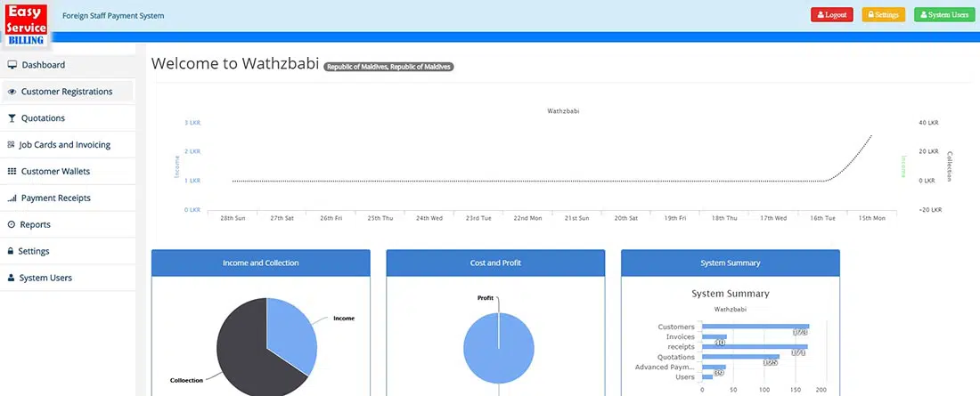This screenshot has width=980, height=396.
Task: Click the bar chart icon beside Payment Receipts
Action: [x=12, y=198]
